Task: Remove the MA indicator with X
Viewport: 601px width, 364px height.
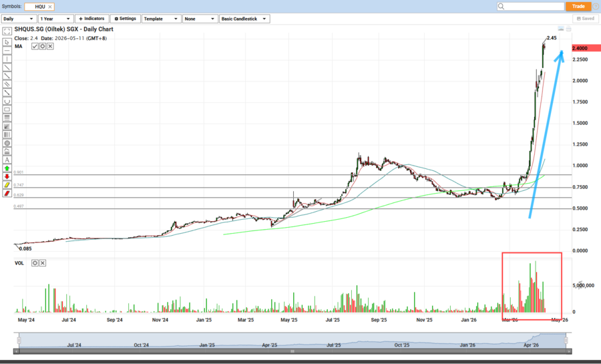Action: tap(49, 46)
